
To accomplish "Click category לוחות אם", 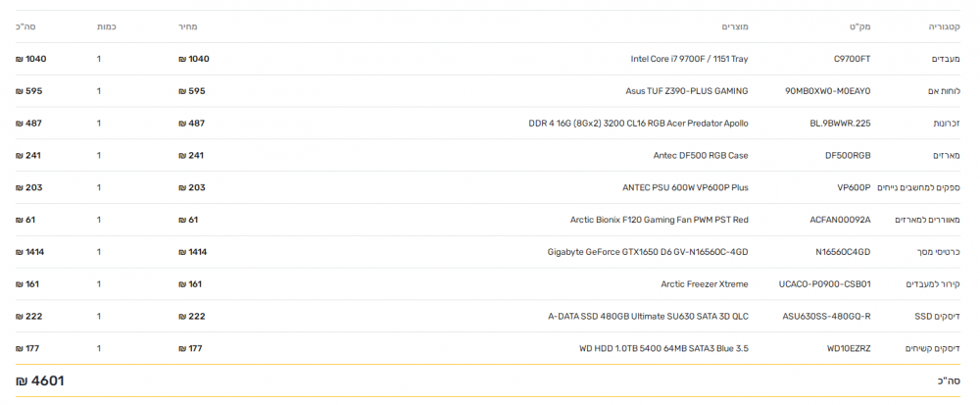I will [945, 91].
